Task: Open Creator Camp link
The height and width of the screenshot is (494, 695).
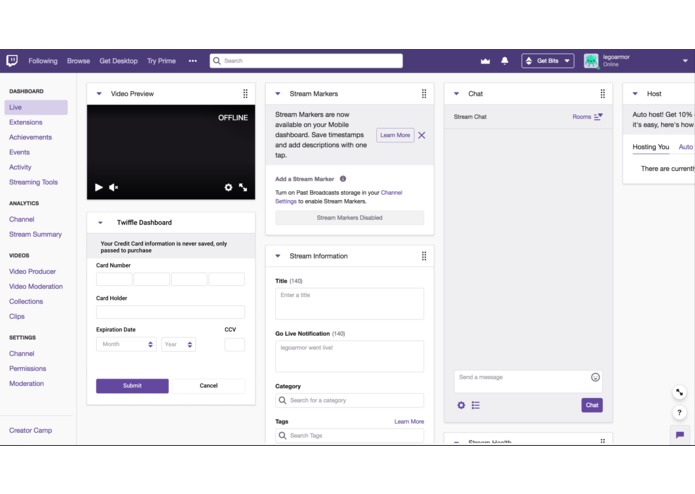Action: 31,430
